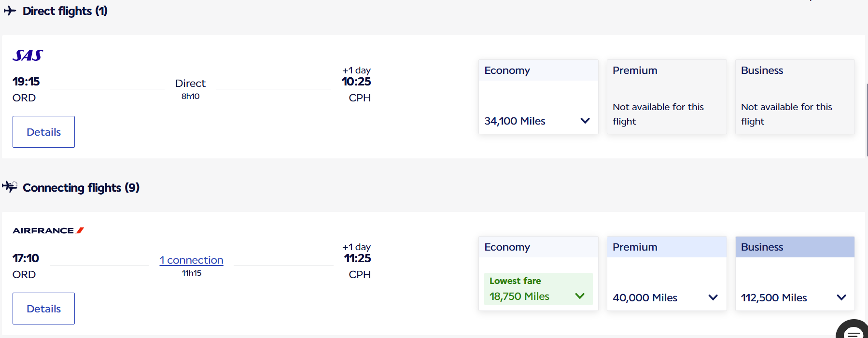
Task: Expand the 112,500 Miles Business fare dropdown
Action: click(842, 297)
